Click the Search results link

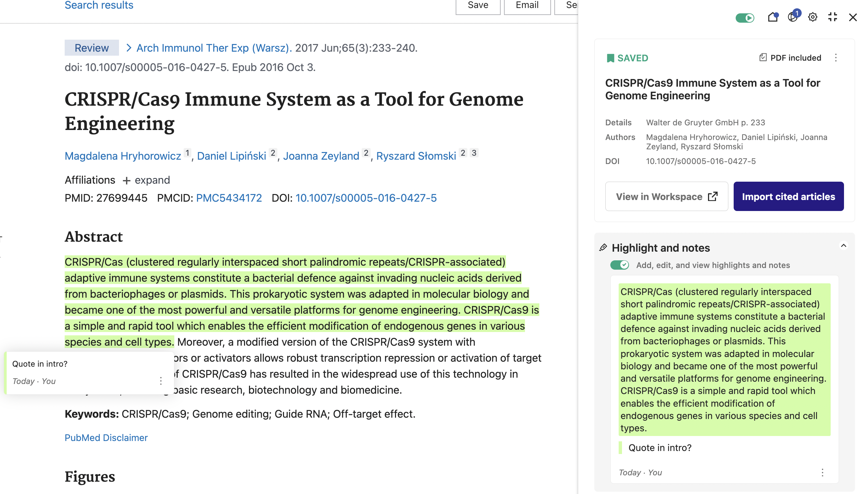(x=99, y=5)
